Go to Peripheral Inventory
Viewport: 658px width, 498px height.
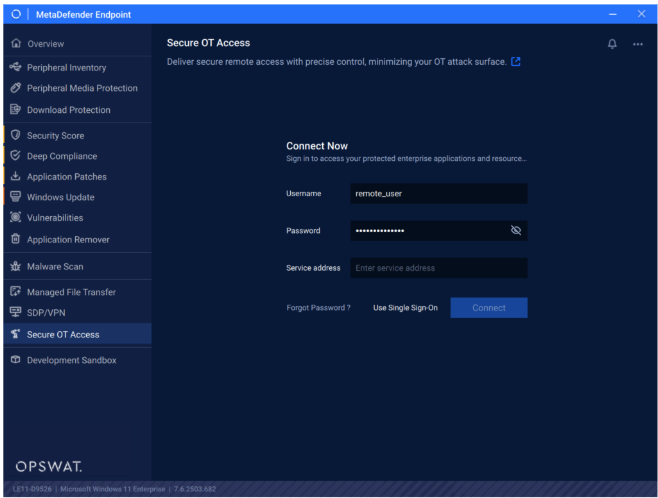(78, 68)
